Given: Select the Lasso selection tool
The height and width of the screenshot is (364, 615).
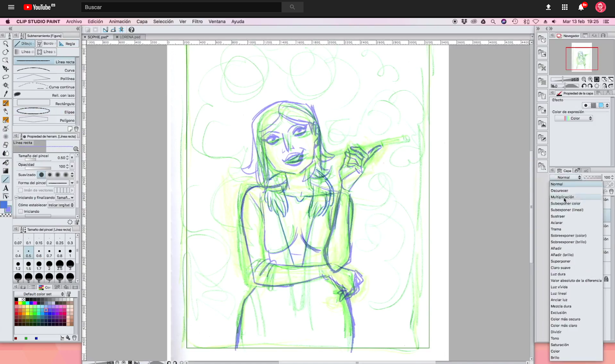Looking at the screenshot, I should coord(5,77).
